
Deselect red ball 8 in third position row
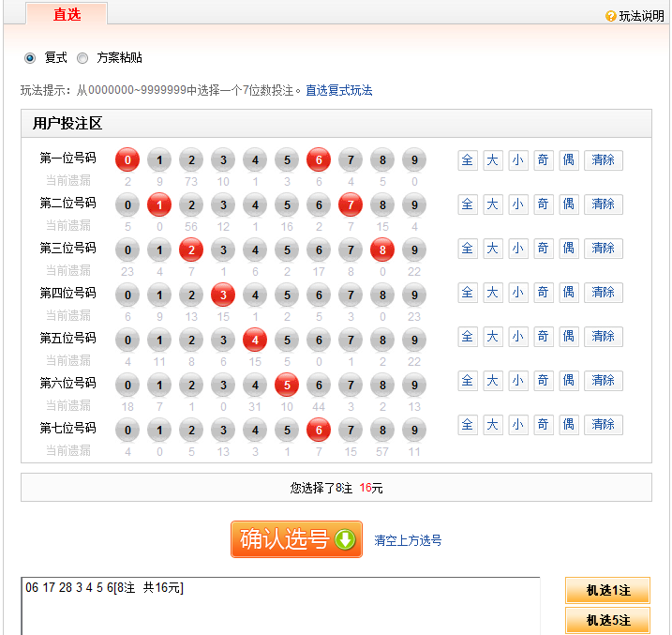click(x=382, y=249)
